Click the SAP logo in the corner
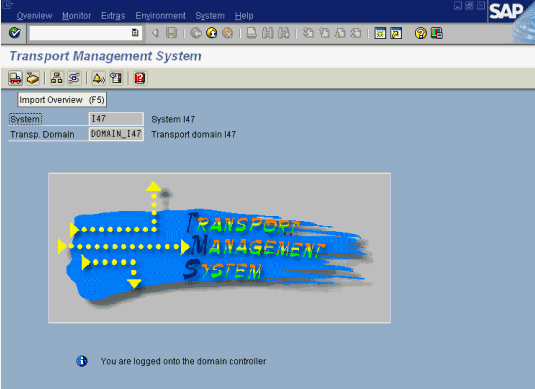 click(x=506, y=12)
